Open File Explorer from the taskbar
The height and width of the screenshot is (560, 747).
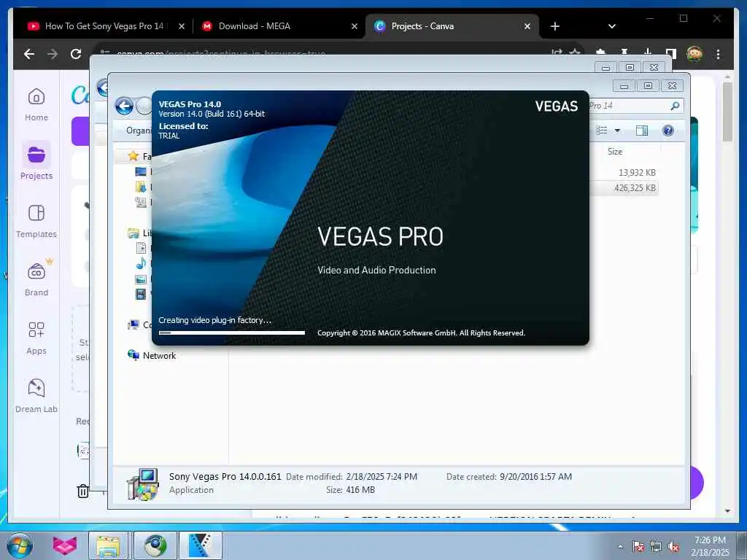pyautogui.click(x=108, y=545)
